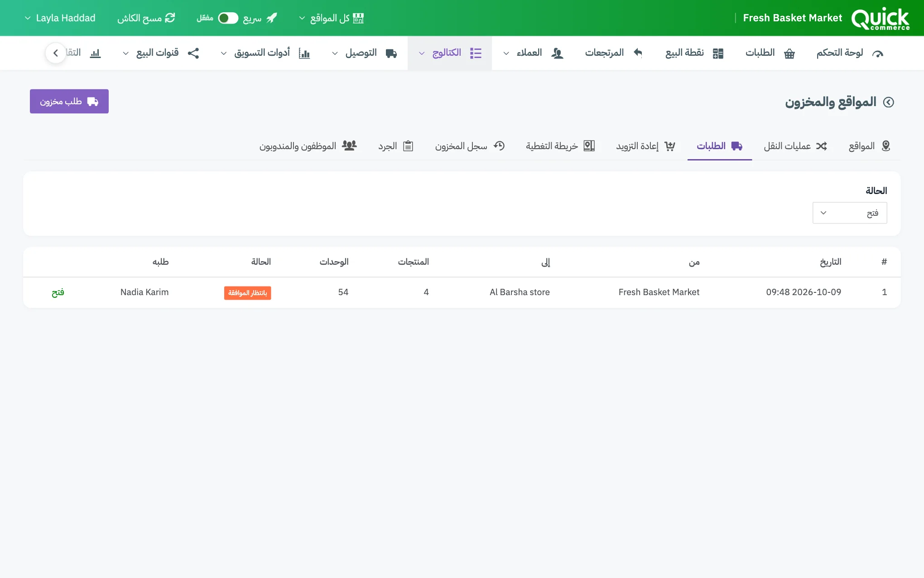Click the store icon for كل المواقع
The width and height of the screenshot is (924, 578).
358,18
